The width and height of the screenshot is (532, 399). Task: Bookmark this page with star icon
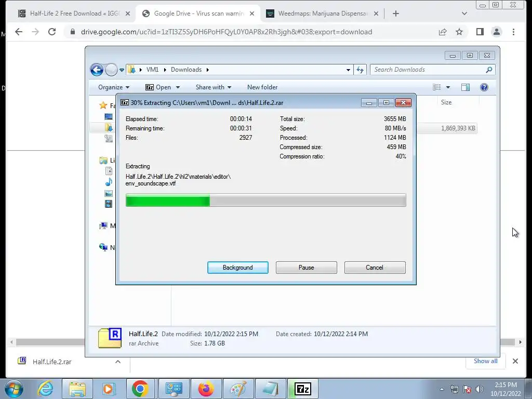click(x=459, y=32)
